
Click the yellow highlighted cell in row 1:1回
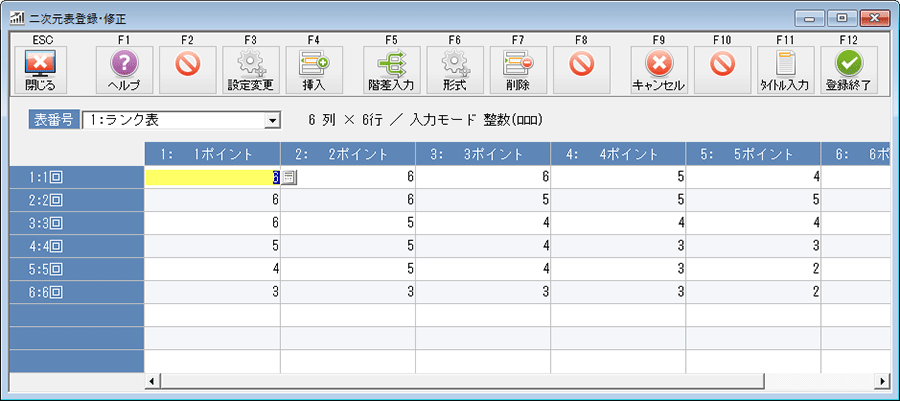(210, 177)
